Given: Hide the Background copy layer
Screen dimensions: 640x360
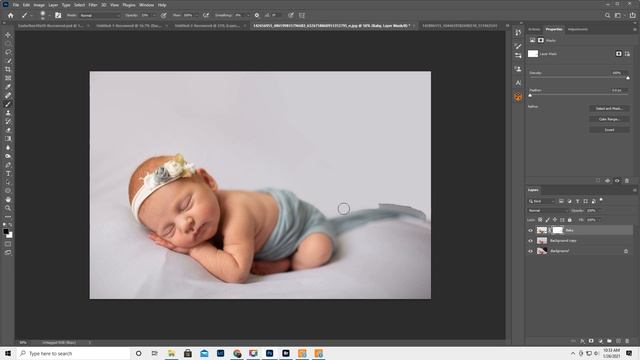Looking at the screenshot, I should [531, 241].
